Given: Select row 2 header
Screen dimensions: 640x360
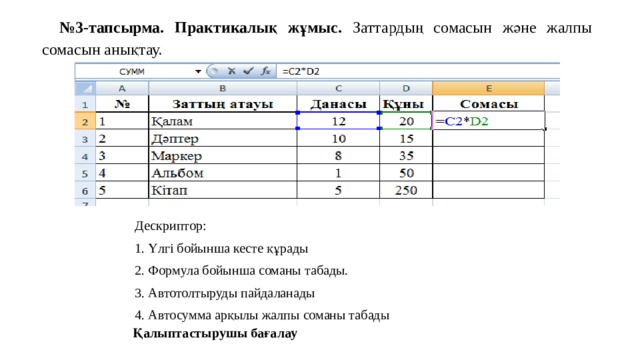Looking at the screenshot, I should pos(85,121).
